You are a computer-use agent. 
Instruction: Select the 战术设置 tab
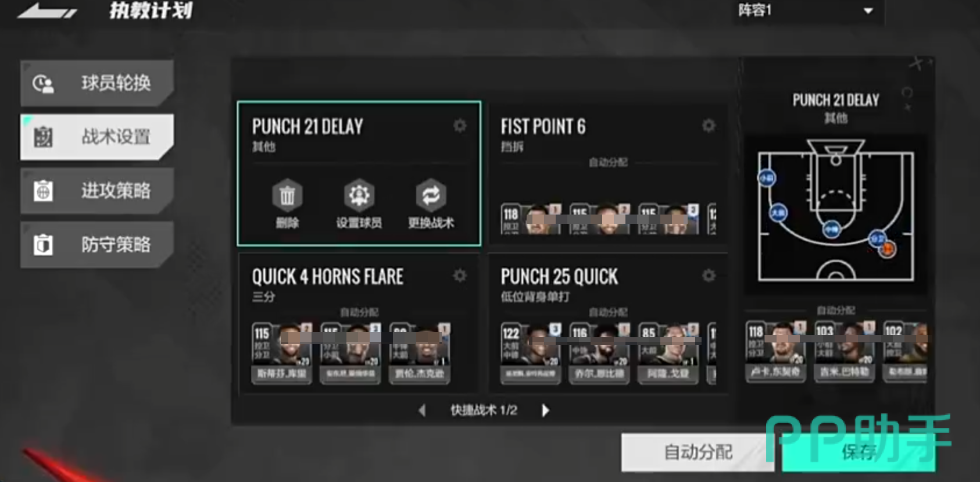click(97, 137)
